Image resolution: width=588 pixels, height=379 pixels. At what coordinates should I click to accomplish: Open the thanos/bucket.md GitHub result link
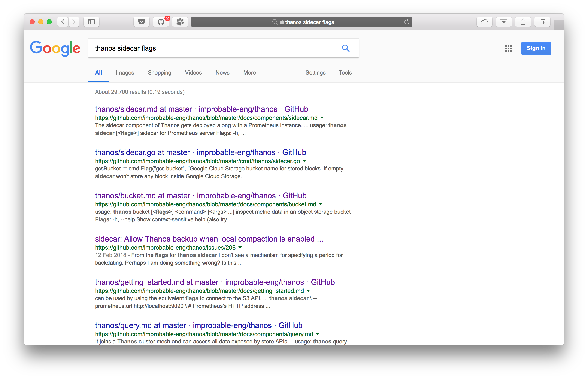coord(201,196)
